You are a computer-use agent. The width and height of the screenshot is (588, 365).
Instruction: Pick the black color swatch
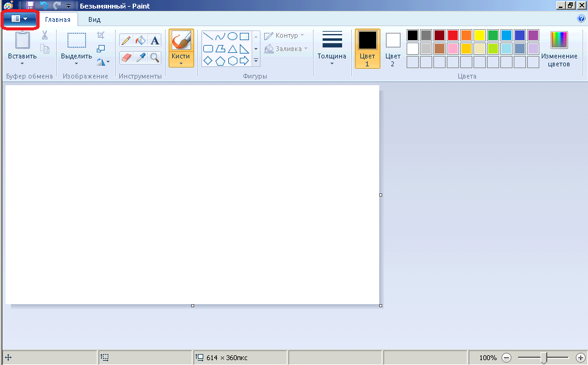[x=413, y=35]
